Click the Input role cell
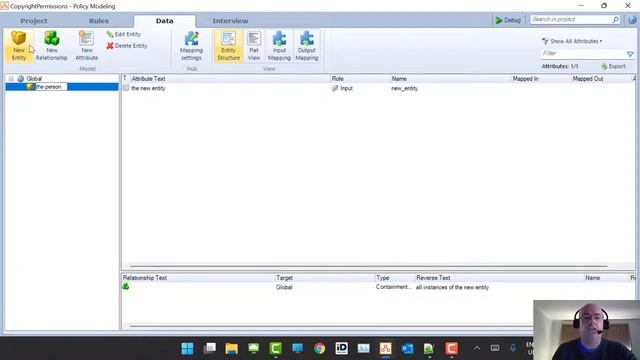 (x=346, y=88)
